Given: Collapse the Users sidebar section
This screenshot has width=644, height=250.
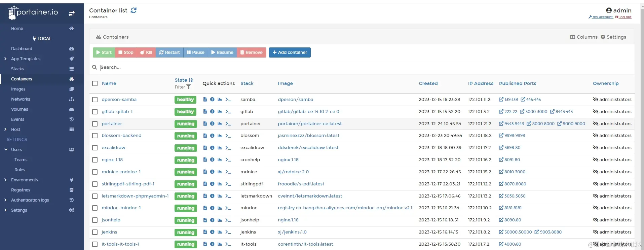Looking at the screenshot, I should [x=5, y=150].
